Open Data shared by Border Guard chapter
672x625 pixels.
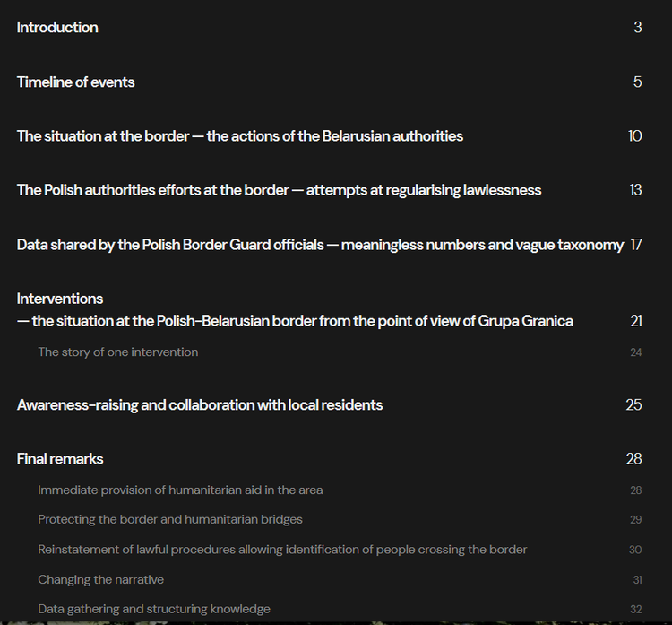click(320, 245)
